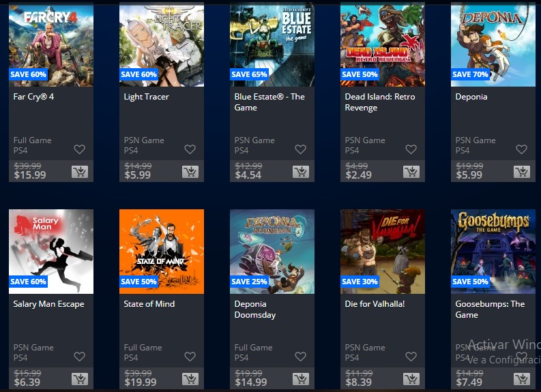This screenshot has height=392, width=541.
Task: Open the Blue Estate - The Game title
Action: click(x=269, y=102)
